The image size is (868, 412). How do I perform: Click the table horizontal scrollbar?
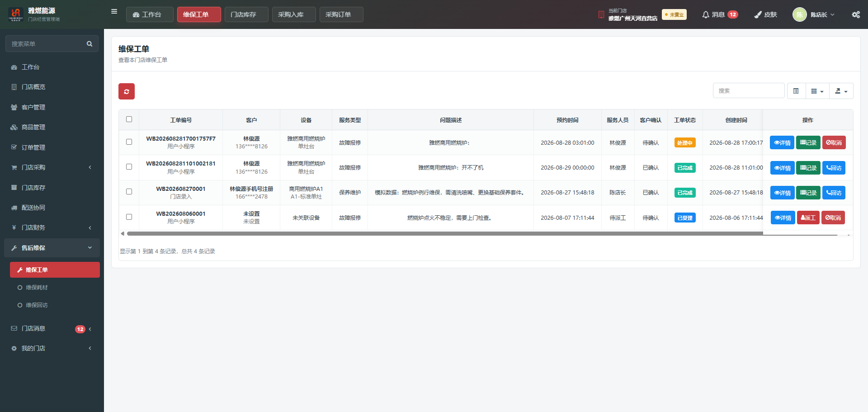click(x=481, y=234)
